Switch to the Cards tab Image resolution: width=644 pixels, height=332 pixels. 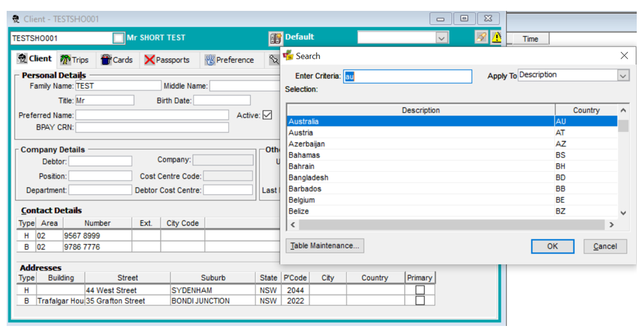tap(117, 60)
